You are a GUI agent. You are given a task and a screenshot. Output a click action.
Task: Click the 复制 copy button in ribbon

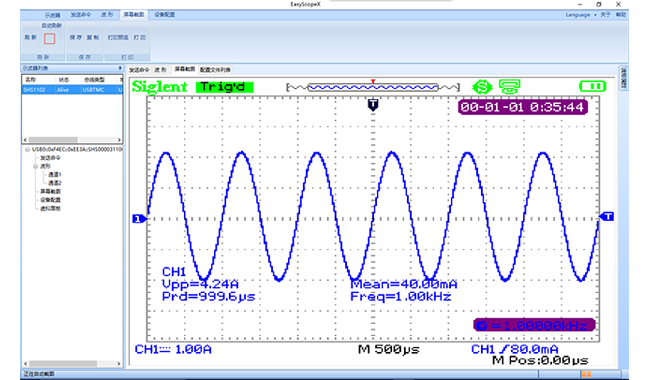[x=92, y=37]
